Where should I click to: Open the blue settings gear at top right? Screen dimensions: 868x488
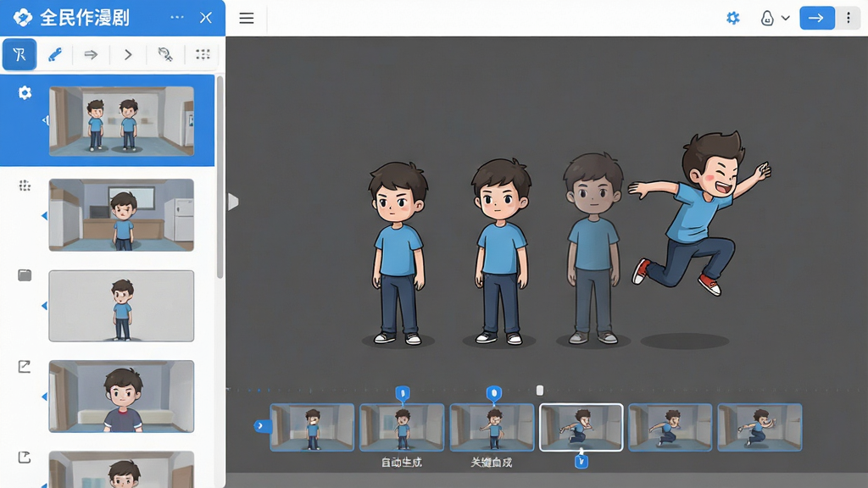(x=733, y=18)
